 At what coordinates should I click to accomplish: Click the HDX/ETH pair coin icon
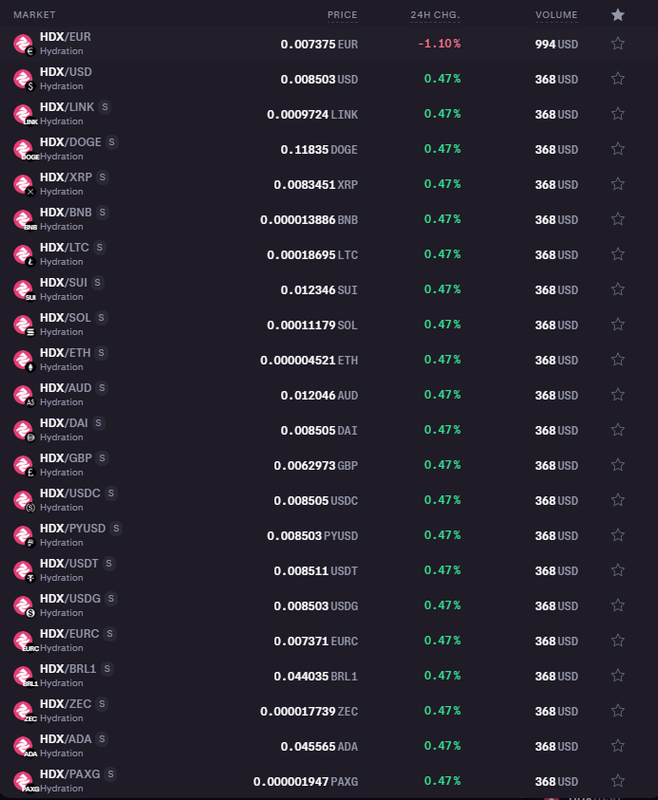tap(23, 360)
